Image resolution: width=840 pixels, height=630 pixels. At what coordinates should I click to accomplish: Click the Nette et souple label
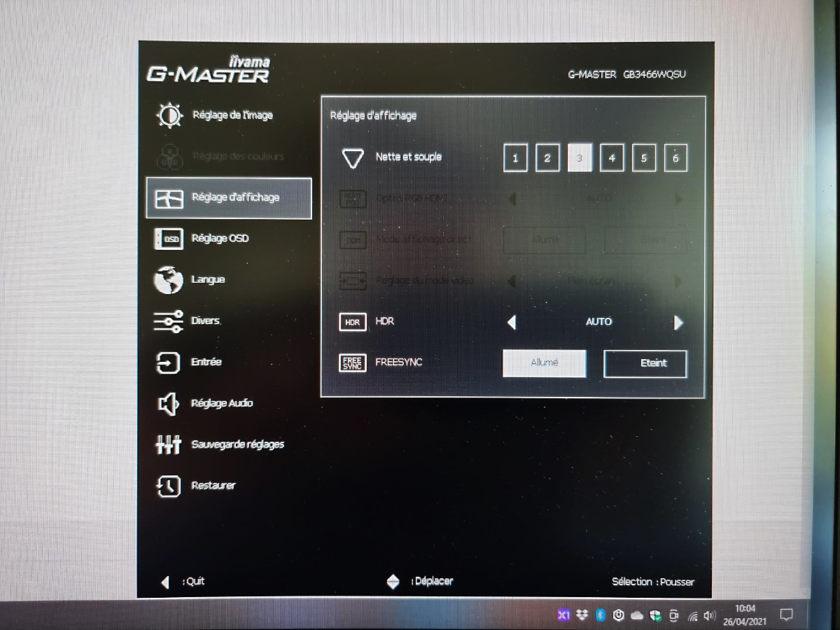point(409,157)
